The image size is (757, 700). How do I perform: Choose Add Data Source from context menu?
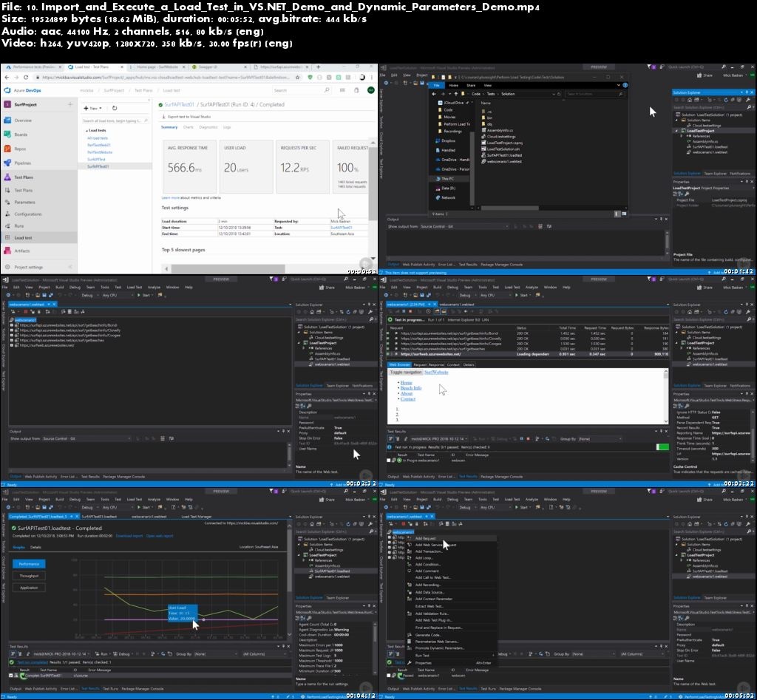[x=430, y=593]
